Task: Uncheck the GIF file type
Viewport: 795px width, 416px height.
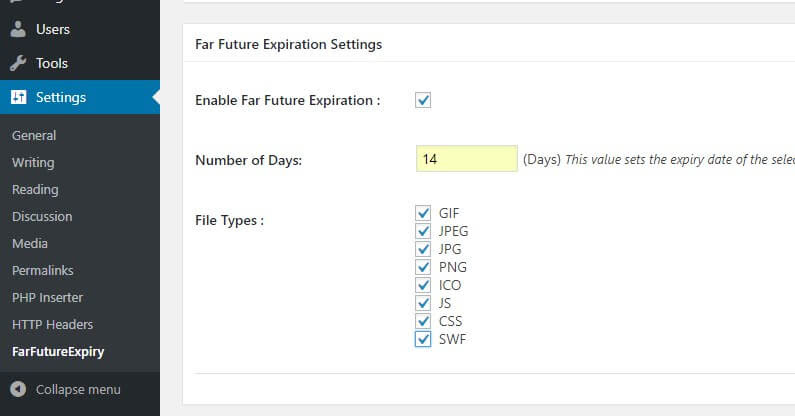Action: coord(423,213)
